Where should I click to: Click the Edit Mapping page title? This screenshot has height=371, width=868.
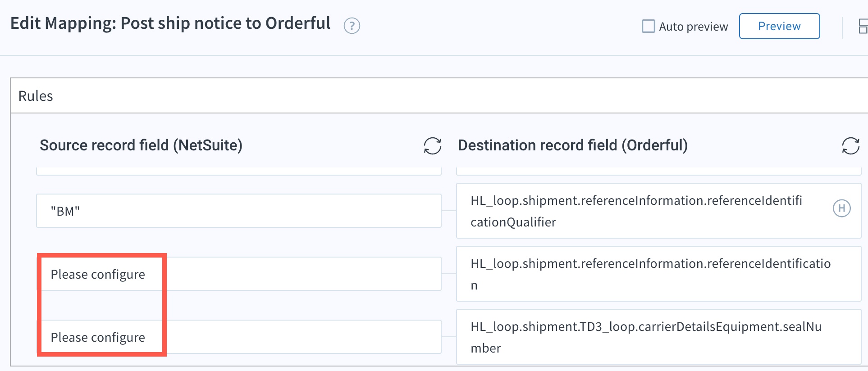pyautogui.click(x=170, y=23)
